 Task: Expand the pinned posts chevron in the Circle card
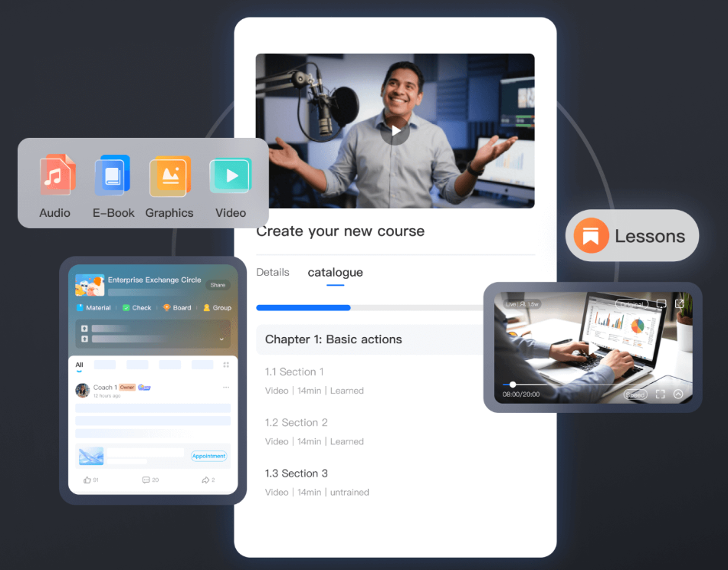pos(221,339)
